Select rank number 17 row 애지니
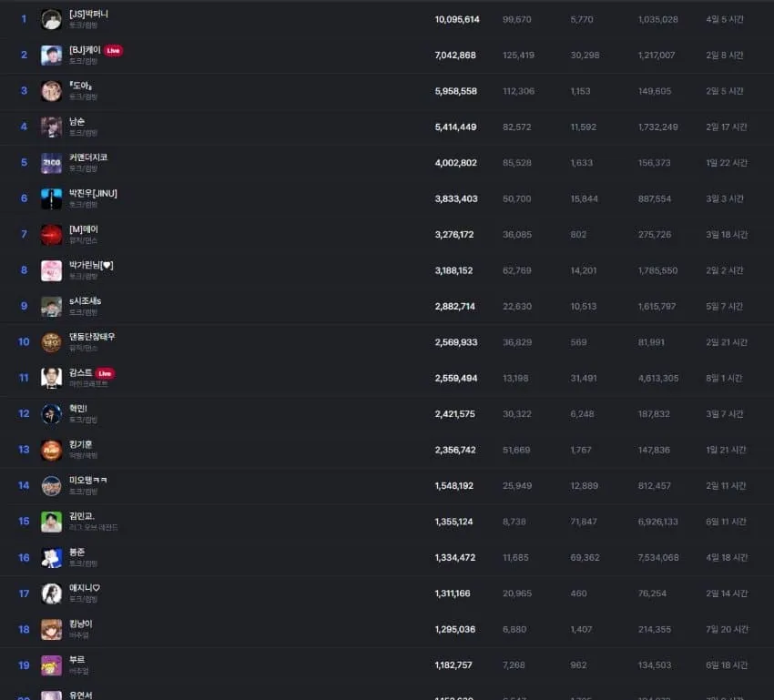The height and width of the screenshot is (700, 774). [387, 593]
